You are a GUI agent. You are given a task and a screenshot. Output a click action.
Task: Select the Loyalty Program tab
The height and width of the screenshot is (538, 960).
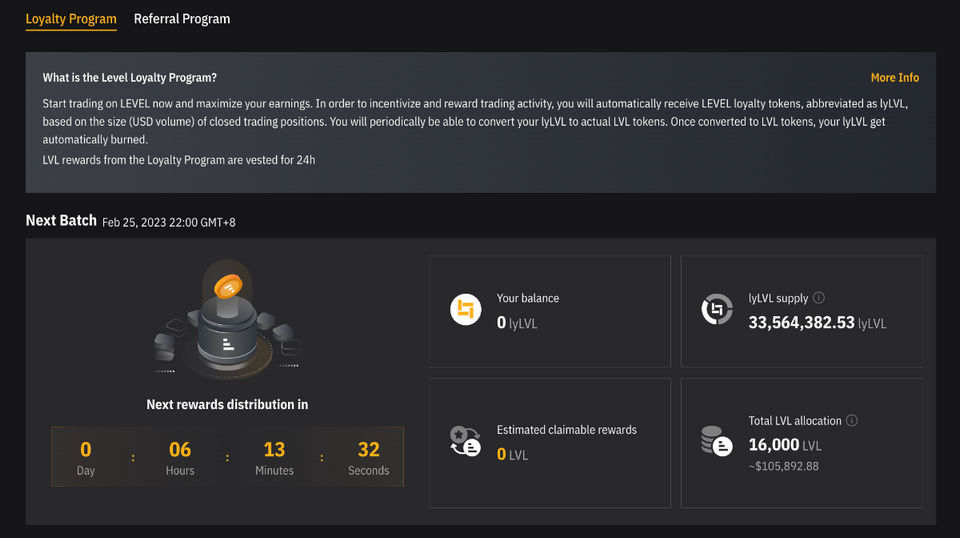(71, 19)
